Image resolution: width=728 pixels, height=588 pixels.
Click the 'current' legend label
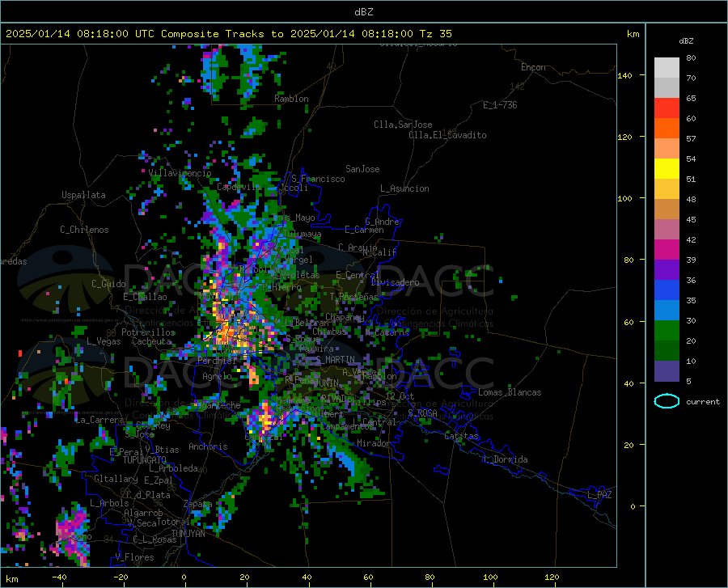(703, 401)
